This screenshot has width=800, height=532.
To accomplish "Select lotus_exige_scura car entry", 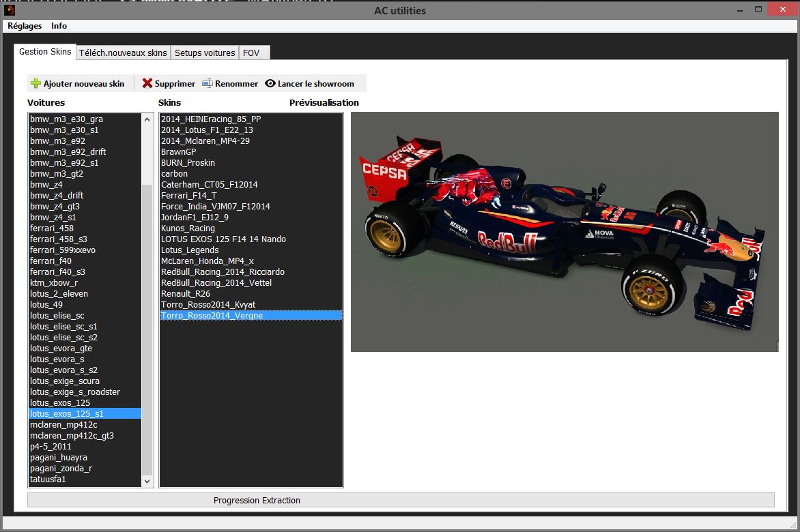I will pos(85,381).
